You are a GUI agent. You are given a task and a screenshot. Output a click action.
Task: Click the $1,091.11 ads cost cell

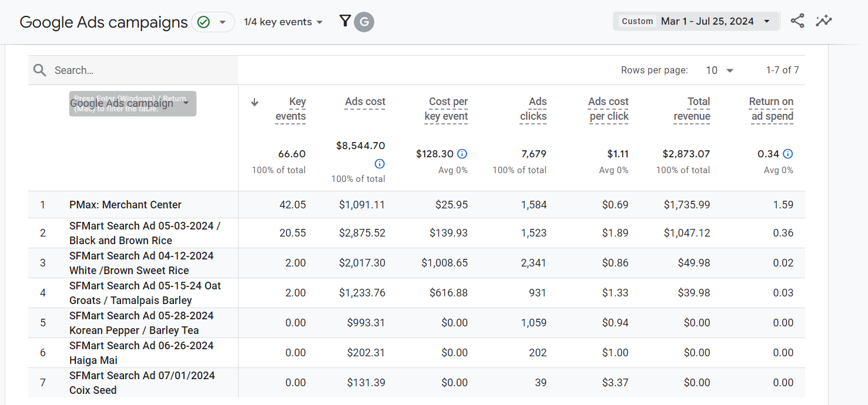[x=362, y=205]
